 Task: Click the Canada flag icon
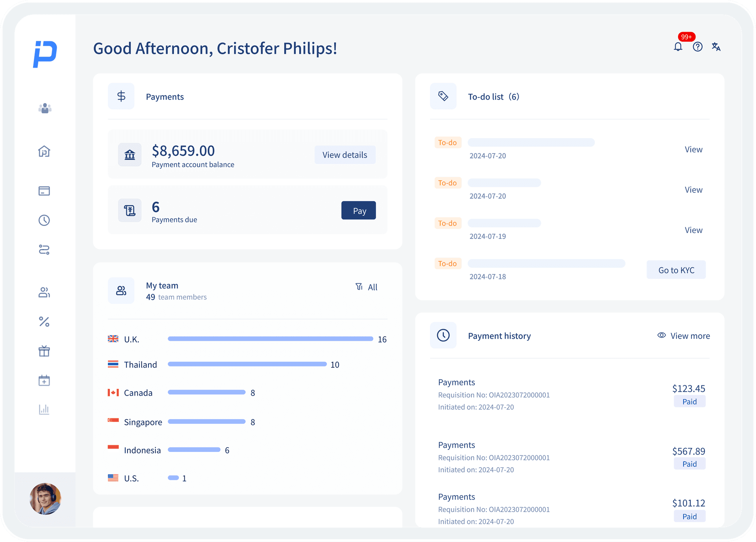[113, 392]
